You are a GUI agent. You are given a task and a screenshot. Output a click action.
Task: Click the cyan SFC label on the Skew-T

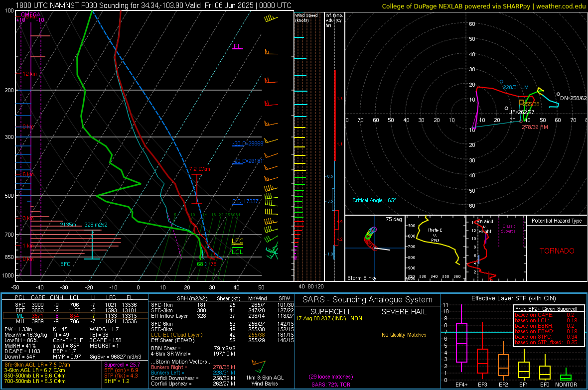click(65, 264)
